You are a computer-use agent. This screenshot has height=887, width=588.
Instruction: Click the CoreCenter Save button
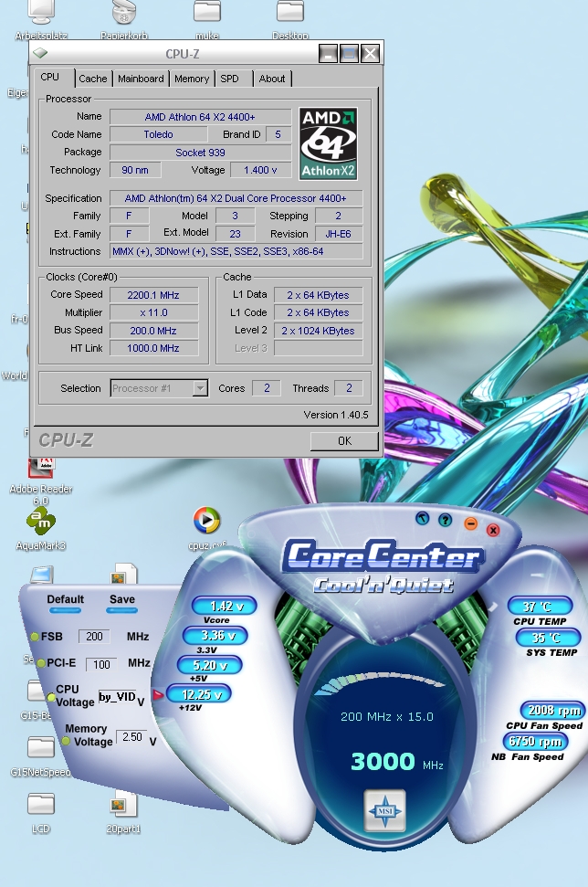[122, 604]
